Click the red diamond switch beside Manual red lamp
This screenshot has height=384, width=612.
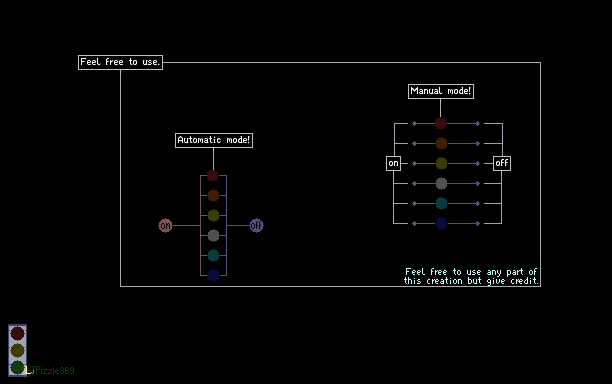[414, 124]
